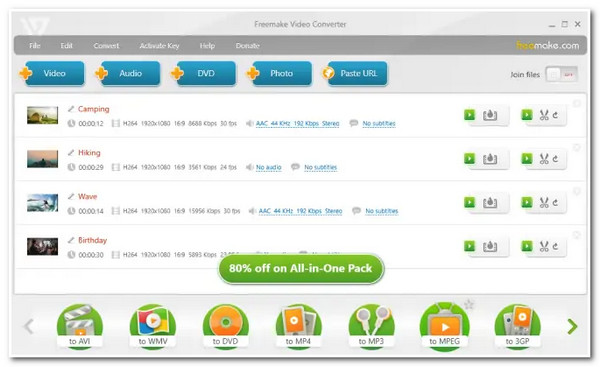Image resolution: width=600 pixels, height=367 pixels.
Task: Open the Activate Key menu
Action: [159, 46]
